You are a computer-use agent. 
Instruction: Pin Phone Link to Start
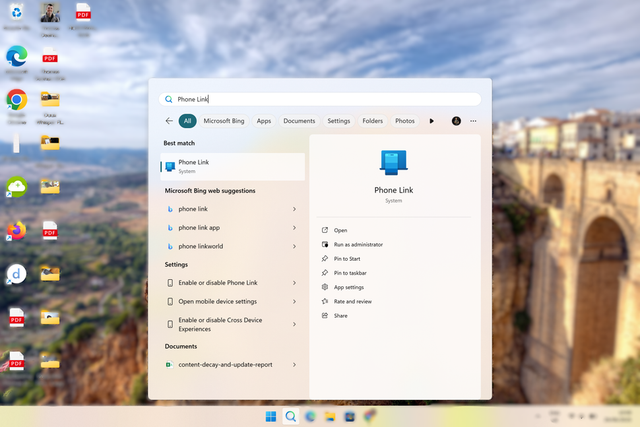[347, 259]
